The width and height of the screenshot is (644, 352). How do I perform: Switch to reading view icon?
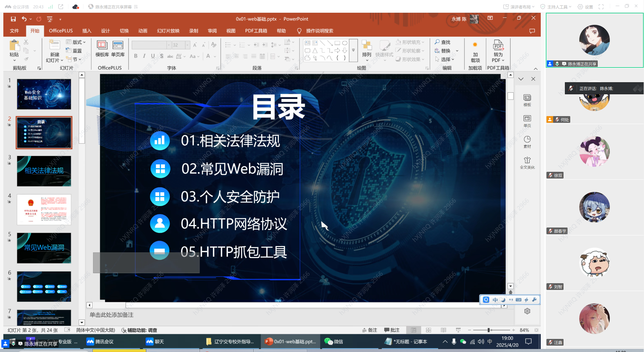pyautogui.click(x=443, y=330)
